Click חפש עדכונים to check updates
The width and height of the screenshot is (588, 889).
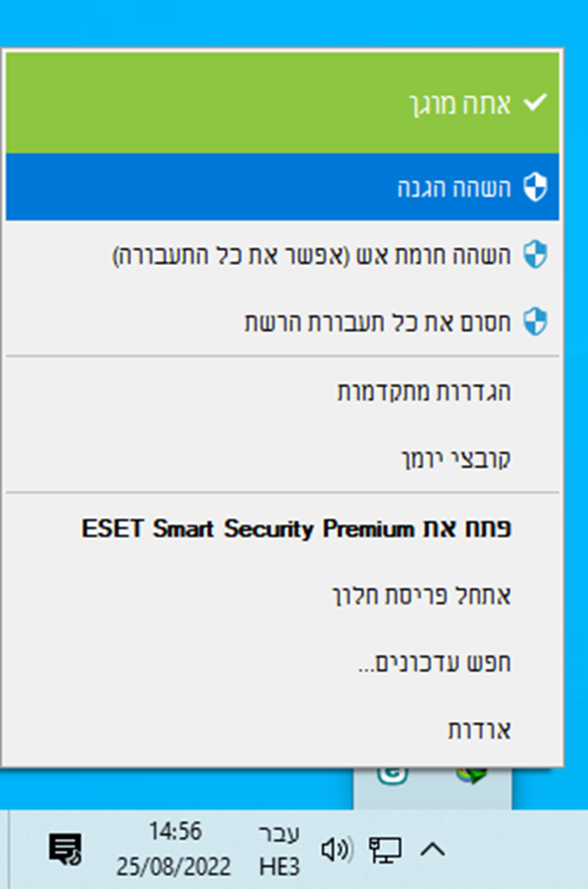[433, 664]
